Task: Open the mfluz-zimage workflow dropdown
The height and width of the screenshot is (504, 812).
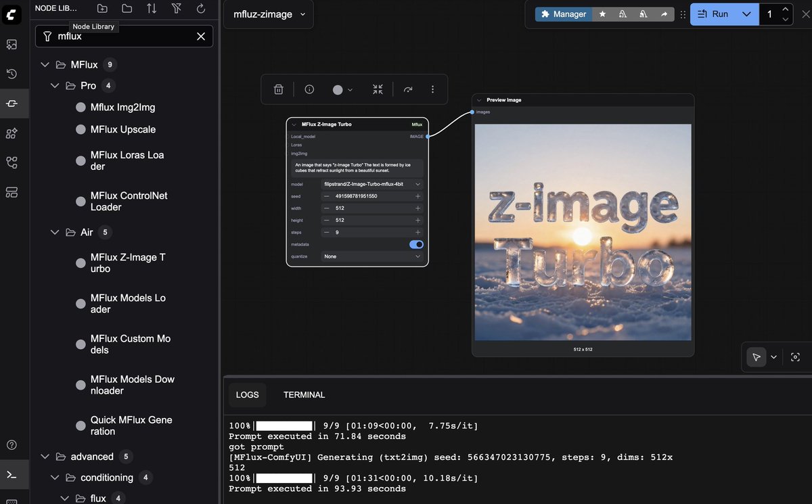Action: click(269, 14)
